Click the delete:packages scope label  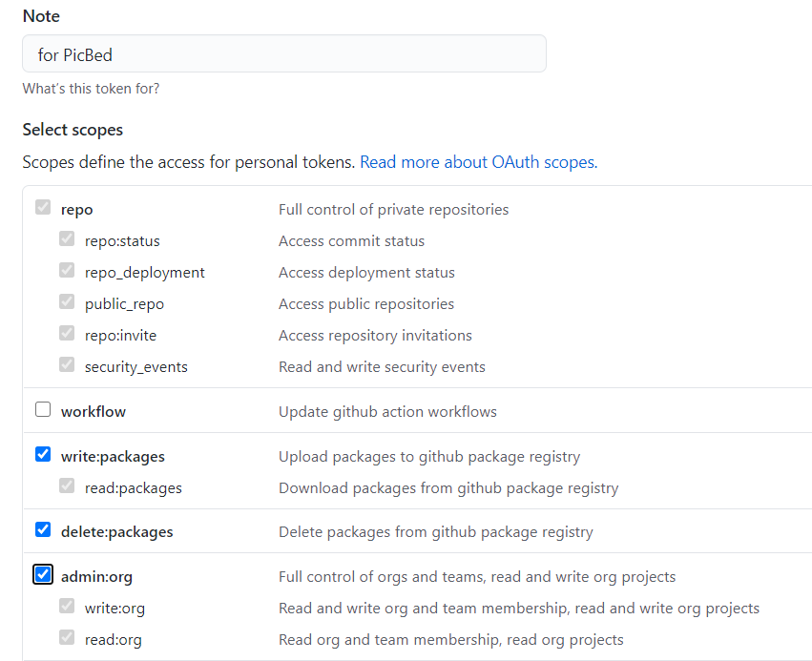[x=117, y=532]
